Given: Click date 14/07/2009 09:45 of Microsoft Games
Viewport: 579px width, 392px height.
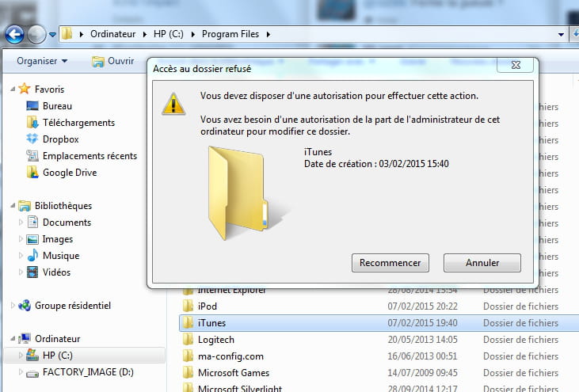Looking at the screenshot, I should pyautogui.click(x=422, y=373).
